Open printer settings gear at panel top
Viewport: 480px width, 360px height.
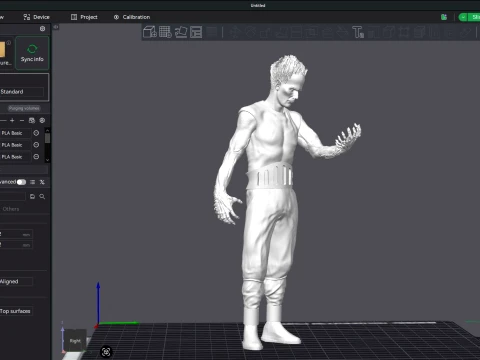tap(42, 29)
